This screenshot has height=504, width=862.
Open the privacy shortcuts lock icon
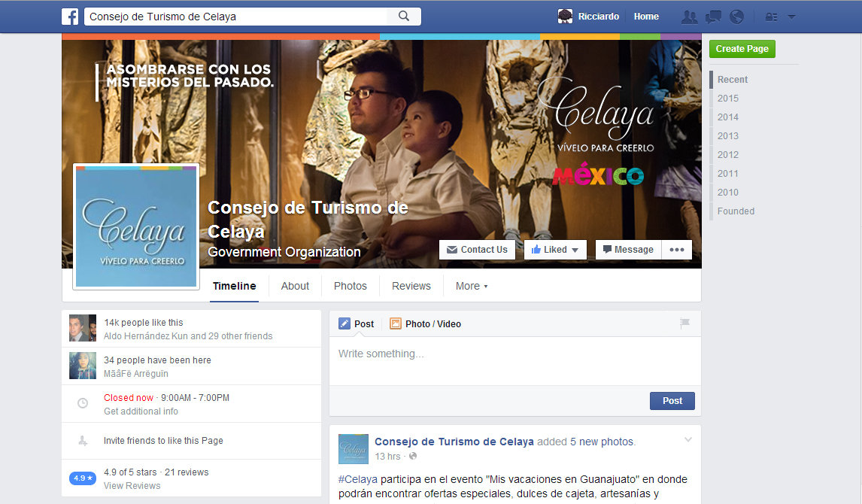[x=771, y=17]
